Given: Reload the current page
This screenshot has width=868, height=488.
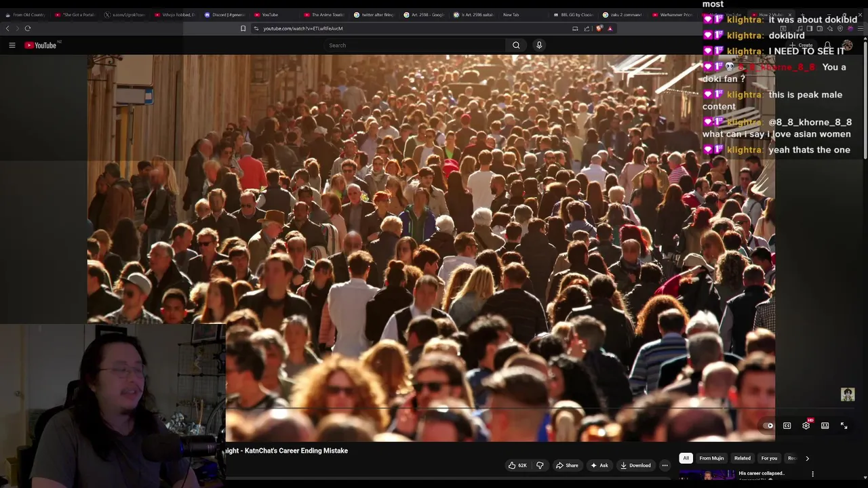Looking at the screenshot, I should click(x=28, y=28).
